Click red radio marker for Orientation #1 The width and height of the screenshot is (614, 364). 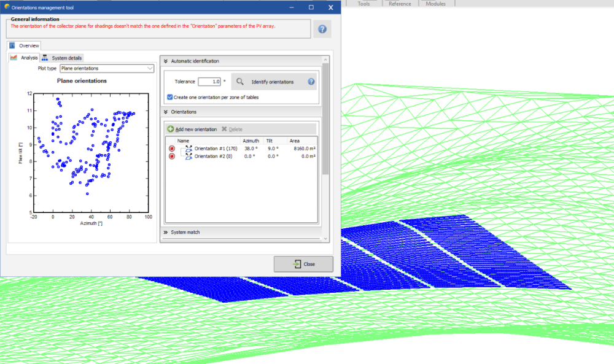(172, 149)
